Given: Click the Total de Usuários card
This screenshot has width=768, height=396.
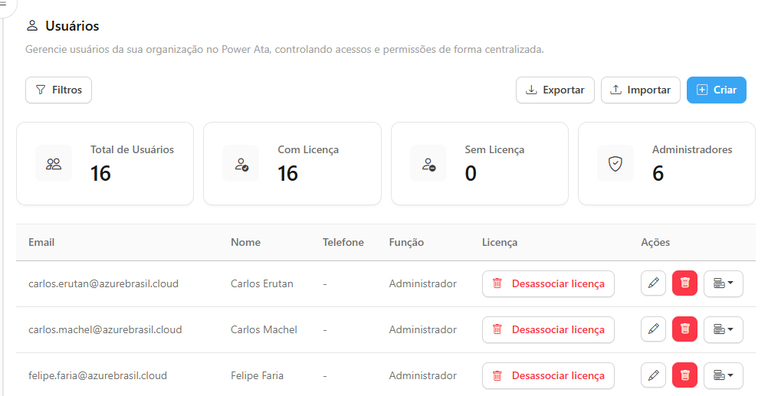Looking at the screenshot, I should pyautogui.click(x=105, y=164).
